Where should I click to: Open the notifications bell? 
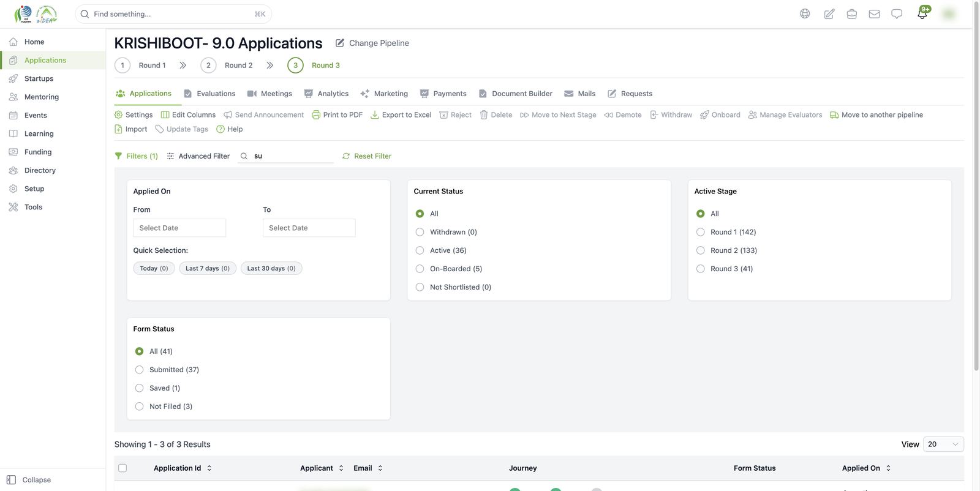[x=922, y=13]
